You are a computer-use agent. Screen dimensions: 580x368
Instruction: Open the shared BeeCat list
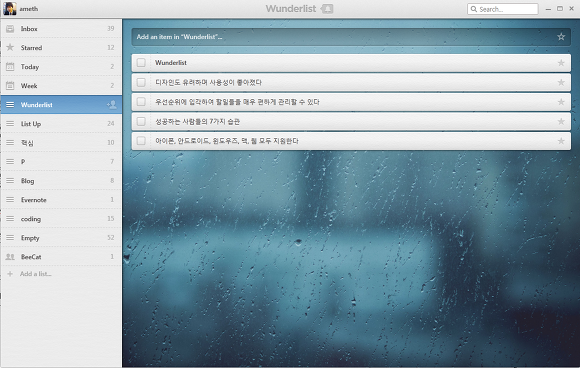click(x=61, y=257)
